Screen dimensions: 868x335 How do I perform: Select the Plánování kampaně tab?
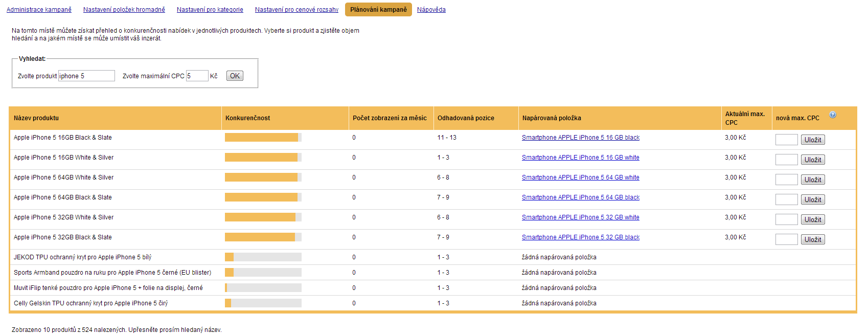[378, 10]
